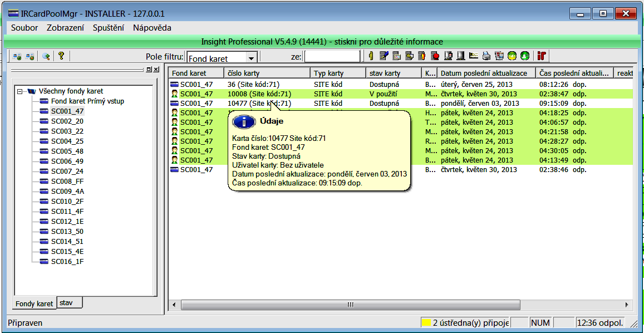The width and height of the screenshot is (644, 333).
Task: Click the notepad with blue pencil icon
Action: pyautogui.click(x=384, y=56)
